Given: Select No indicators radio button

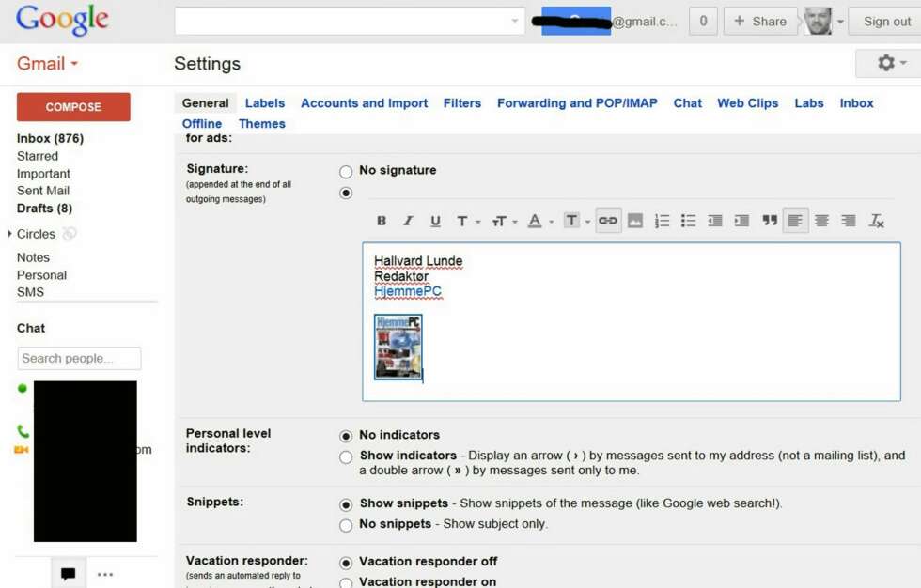Looking at the screenshot, I should click(346, 436).
